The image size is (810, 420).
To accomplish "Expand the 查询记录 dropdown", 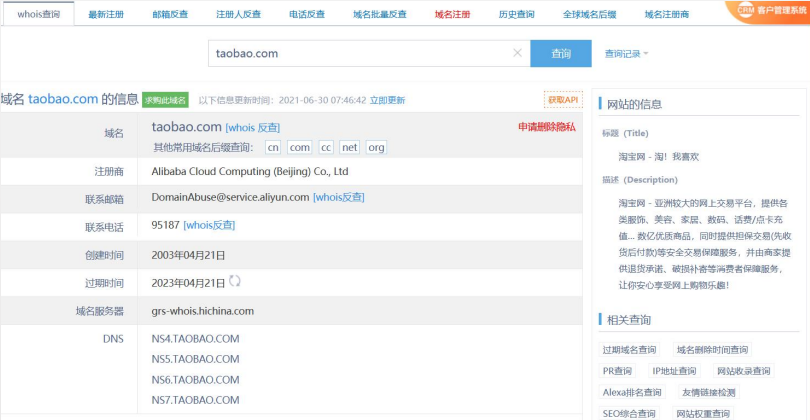I will (626, 54).
